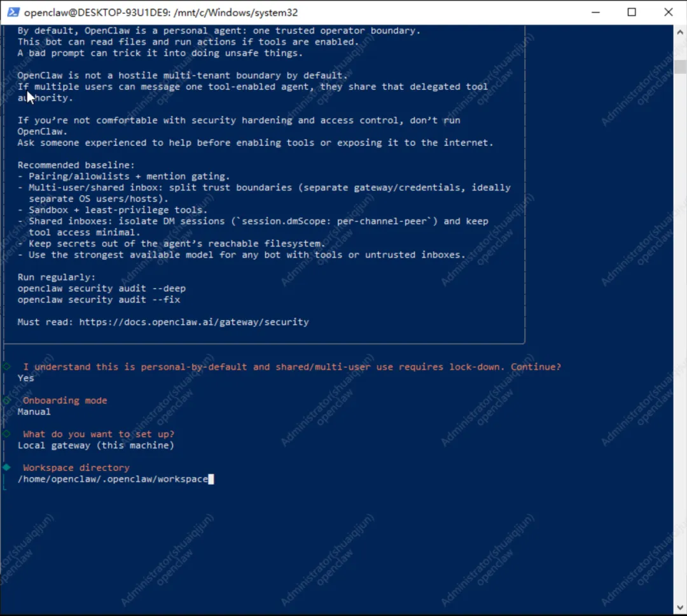Click 'By default, OpenClaw is a personal agent' line
This screenshot has width=687, height=616.
tap(219, 31)
